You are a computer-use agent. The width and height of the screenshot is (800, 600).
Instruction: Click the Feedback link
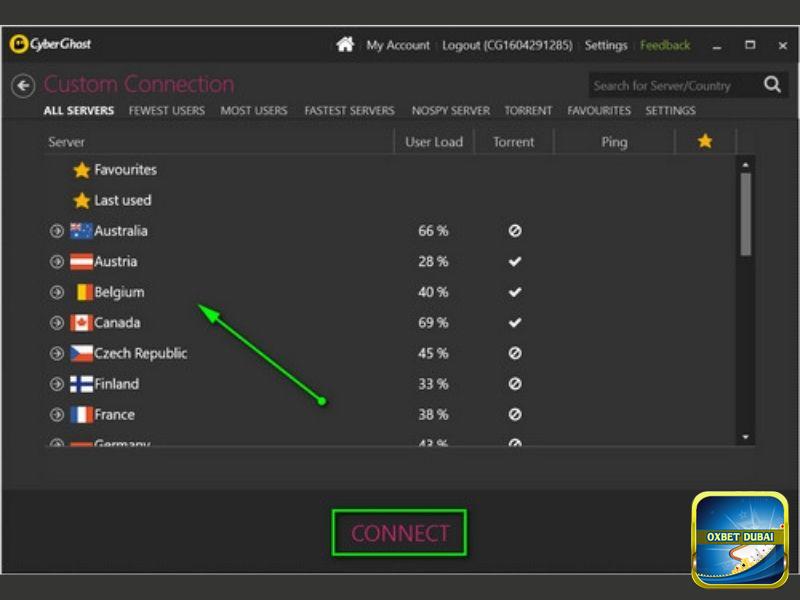665,45
